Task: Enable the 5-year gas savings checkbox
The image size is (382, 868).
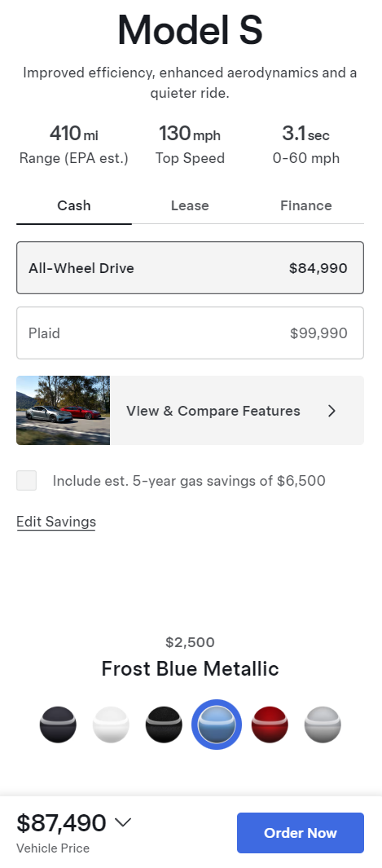Action: point(27,481)
